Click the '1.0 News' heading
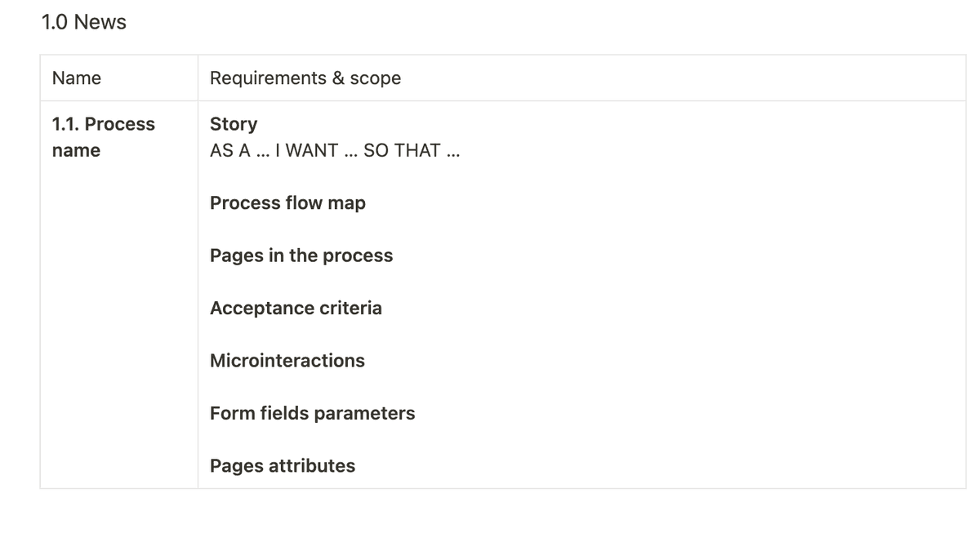Screen dimensions: 980x542 pos(83,22)
